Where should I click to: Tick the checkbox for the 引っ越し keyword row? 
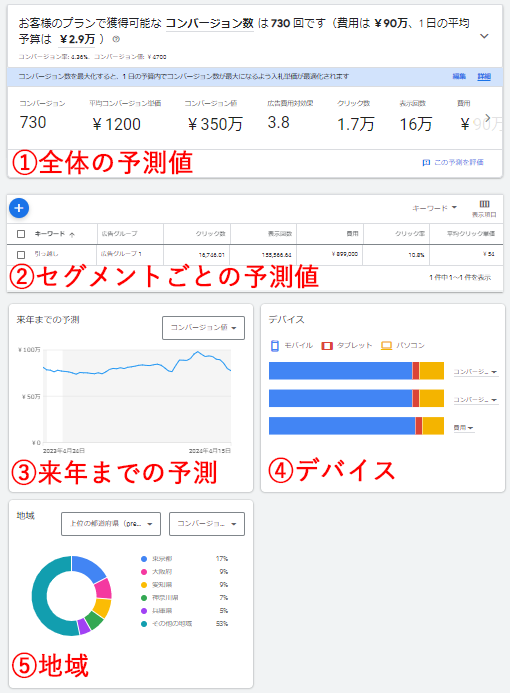pyautogui.click(x=21, y=255)
